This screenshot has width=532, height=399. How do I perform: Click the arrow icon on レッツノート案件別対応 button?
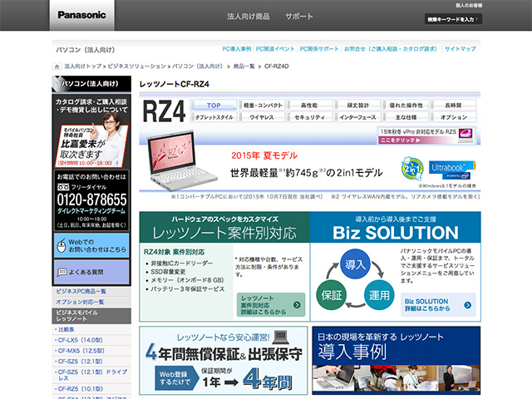point(297,305)
